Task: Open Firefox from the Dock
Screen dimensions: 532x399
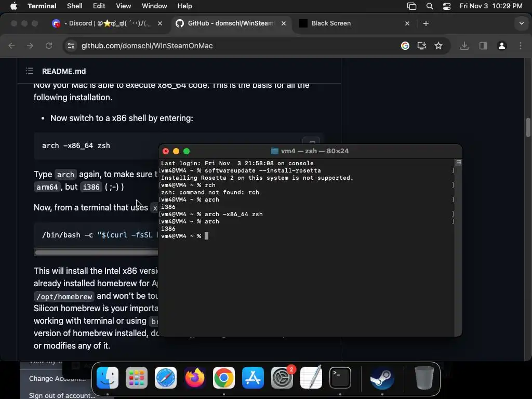Action: tap(195, 378)
